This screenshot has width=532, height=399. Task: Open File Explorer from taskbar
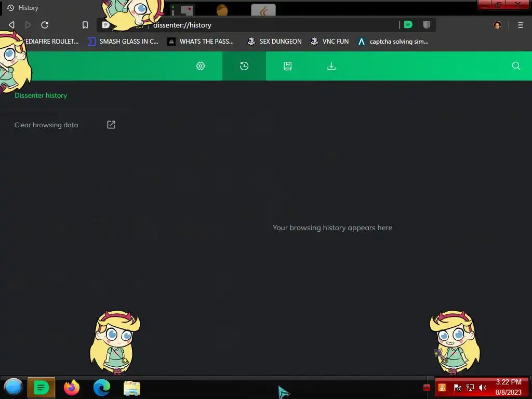pyautogui.click(x=132, y=388)
